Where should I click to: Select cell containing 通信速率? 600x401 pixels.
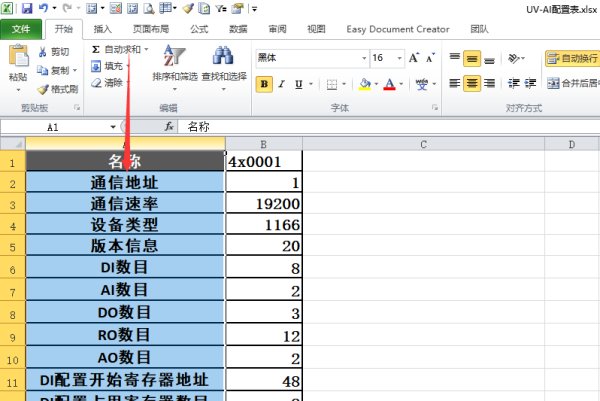(125, 203)
